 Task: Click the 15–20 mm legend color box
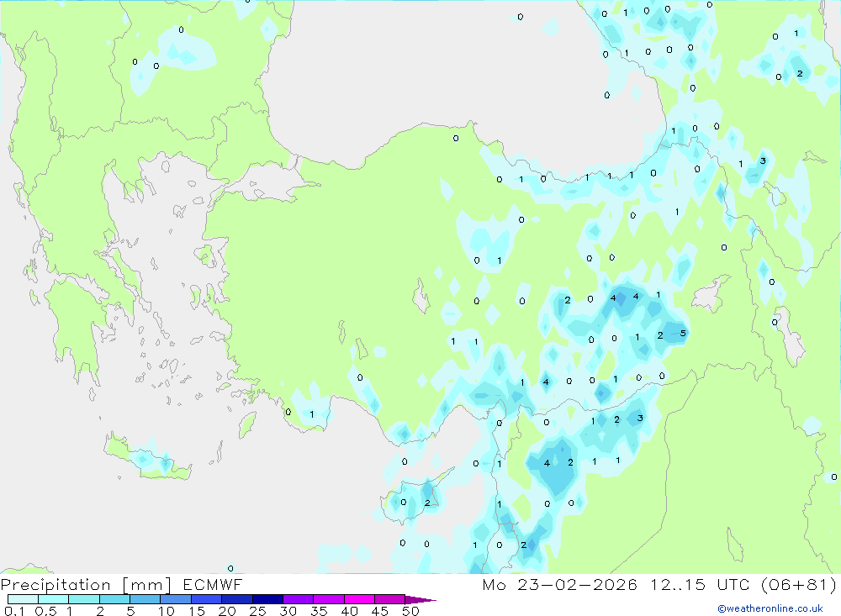point(207,599)
